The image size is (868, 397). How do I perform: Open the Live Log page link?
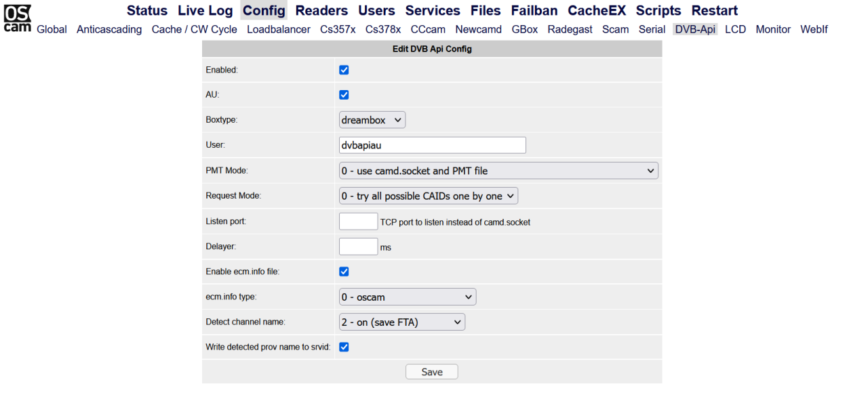click(x=205, y=10)
